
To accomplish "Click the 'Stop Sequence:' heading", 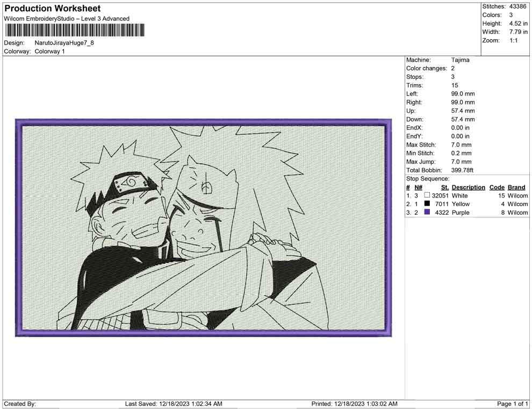I will click(x=428, y=179).
